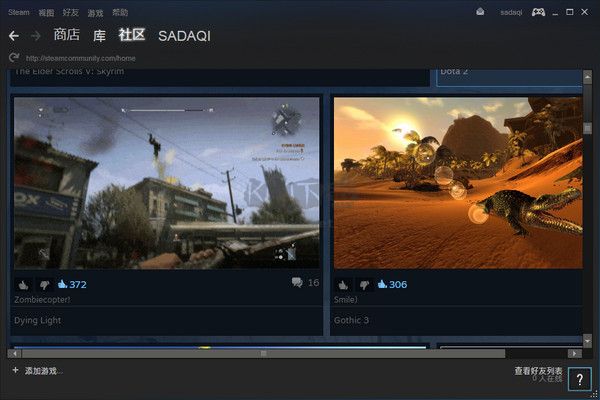Open the Dota 2 link

[x=454, y=72]
